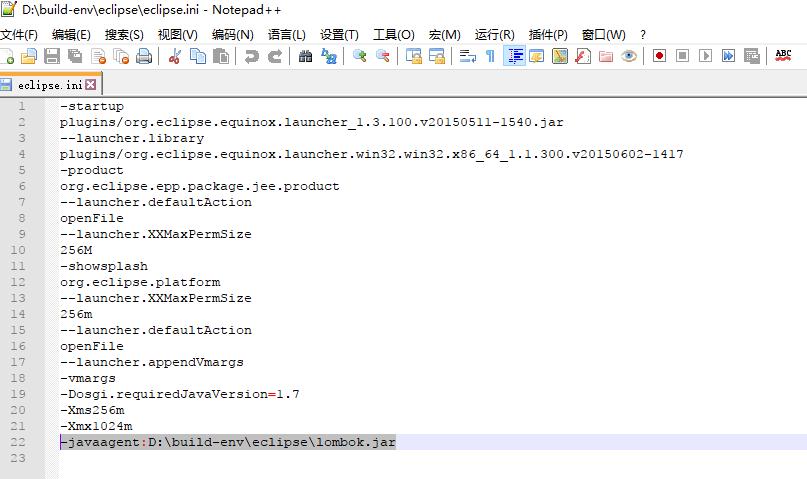Select the eclipse.ini tab
The image size is (807, 479).
tap(50, 85)
